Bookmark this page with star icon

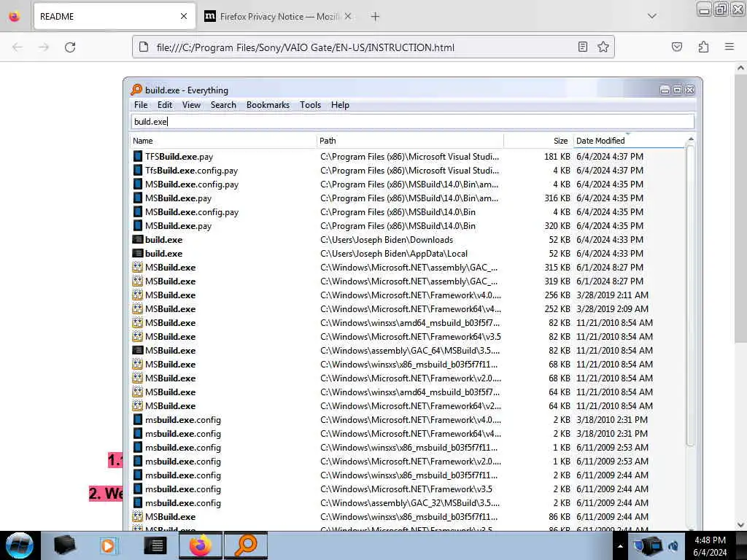(603, 47)
